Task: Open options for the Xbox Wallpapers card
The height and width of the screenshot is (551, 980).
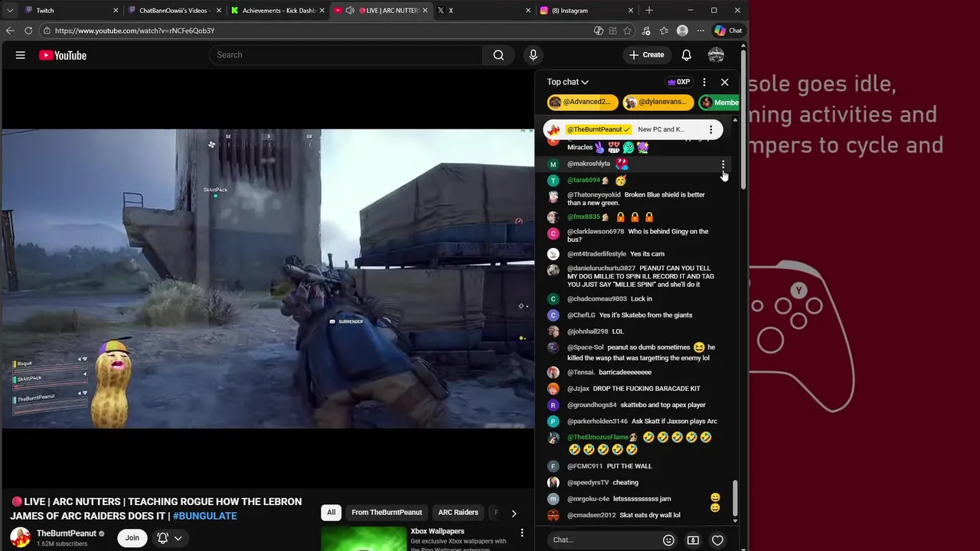Action: click(522, 533)
